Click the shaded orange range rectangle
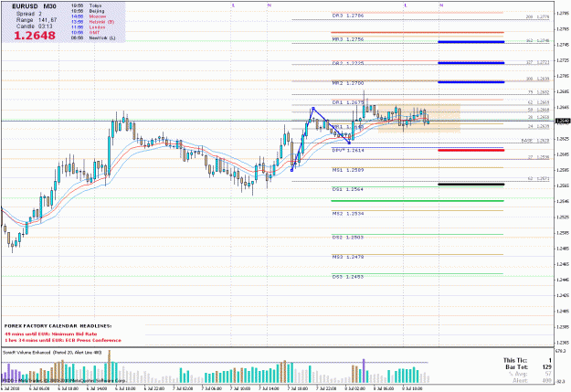The width and height of the screenshot is (571, 392). point(418,119)
